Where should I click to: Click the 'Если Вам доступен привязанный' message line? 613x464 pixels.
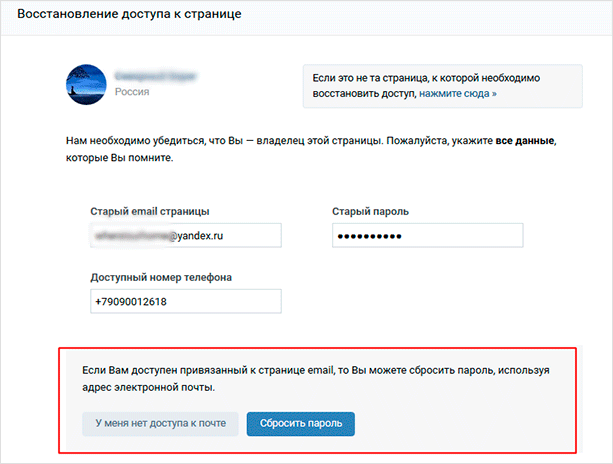point(316,370)
